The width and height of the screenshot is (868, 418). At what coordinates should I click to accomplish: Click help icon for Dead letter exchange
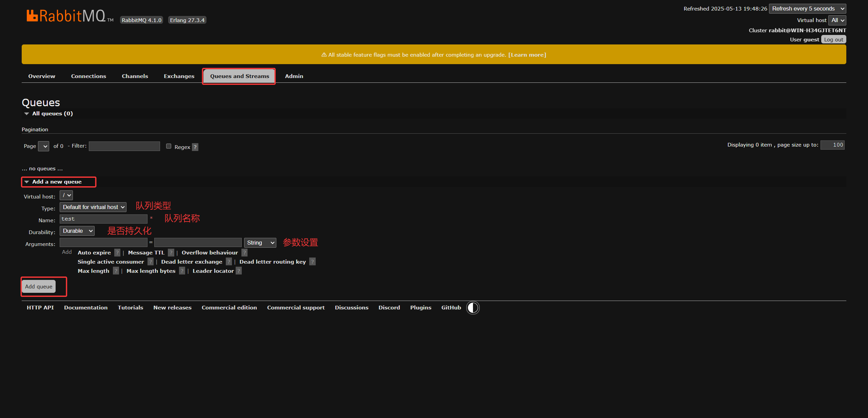tap(229, 262)
